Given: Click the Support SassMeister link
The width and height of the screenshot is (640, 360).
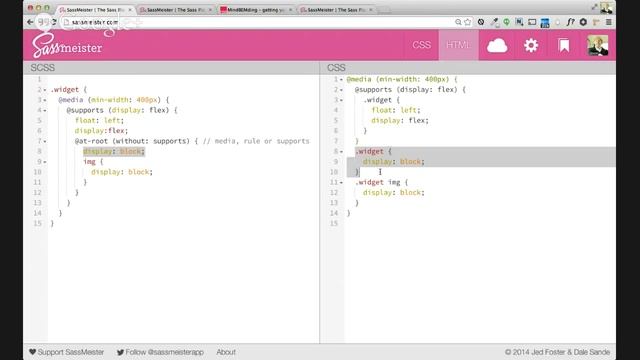Looking at the screenshot, I should 67,352.
